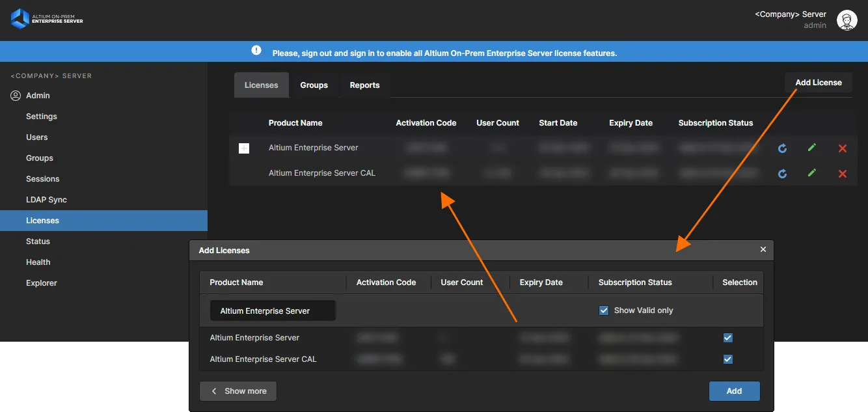The image size is (868, 412).
Task: Refresh the Altium Enterprise Server license row
Action: [782, 148]
